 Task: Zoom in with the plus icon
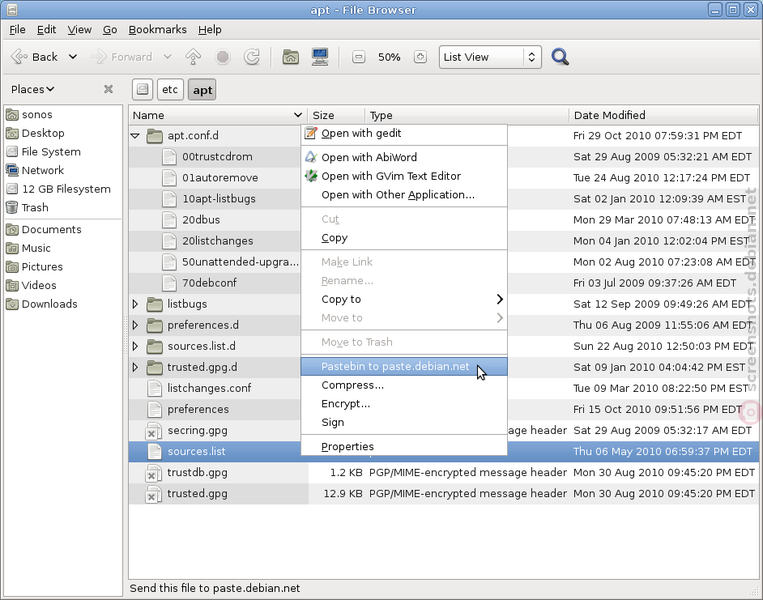(x=420, y=57)
